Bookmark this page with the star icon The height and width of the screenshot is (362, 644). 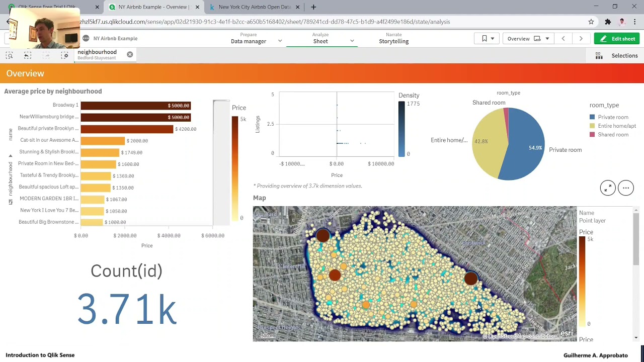click(x=591, y=22)
